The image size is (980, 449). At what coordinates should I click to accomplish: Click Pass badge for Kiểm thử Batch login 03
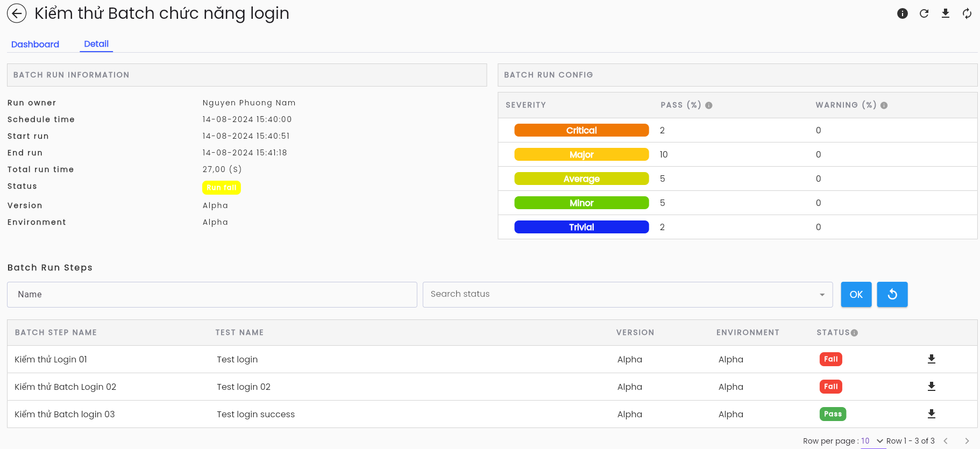click(x=833, y=414)
